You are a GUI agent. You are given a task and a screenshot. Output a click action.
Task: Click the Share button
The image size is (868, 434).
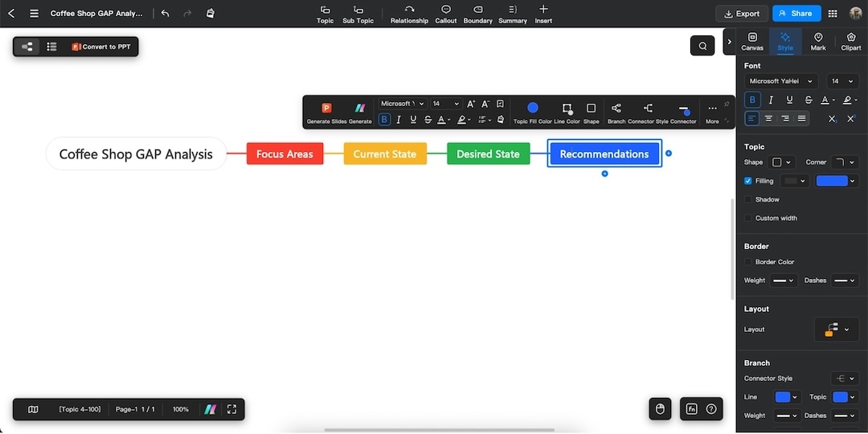point(796,14)
